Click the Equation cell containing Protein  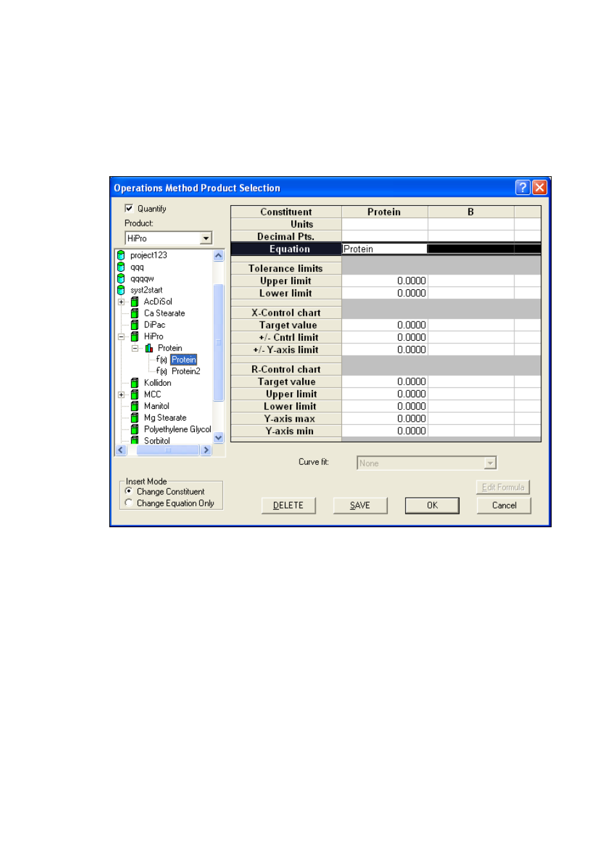coord(384,249)
